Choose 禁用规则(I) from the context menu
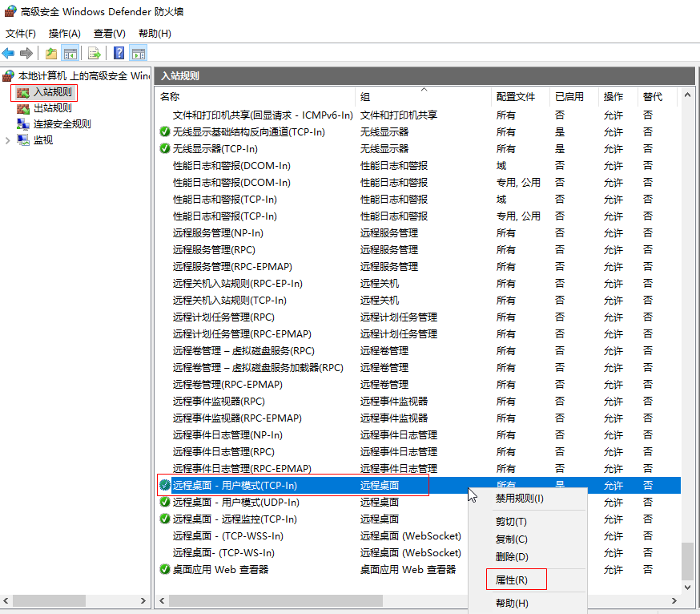The width and height of the screenshot is (700, 614). 528,499
